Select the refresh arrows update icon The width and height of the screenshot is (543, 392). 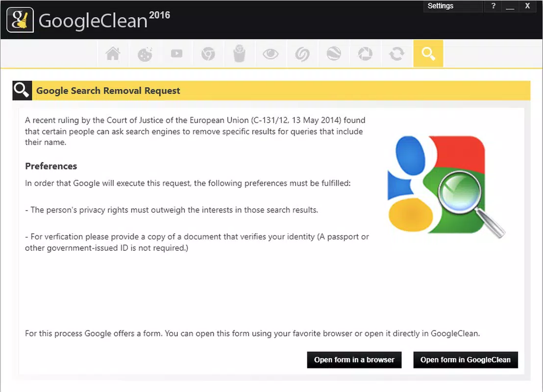pyautogui.click(x=396, y=54)
